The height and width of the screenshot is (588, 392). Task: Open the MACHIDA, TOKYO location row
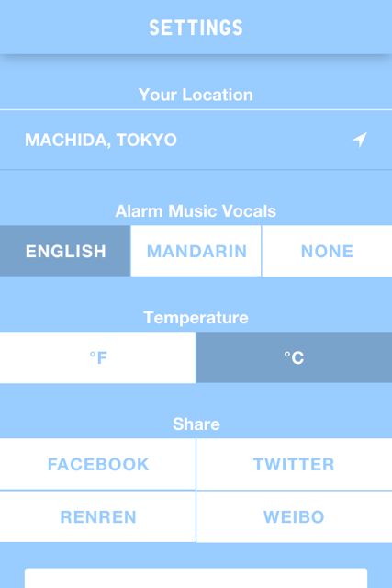click(x=196, y=140)
